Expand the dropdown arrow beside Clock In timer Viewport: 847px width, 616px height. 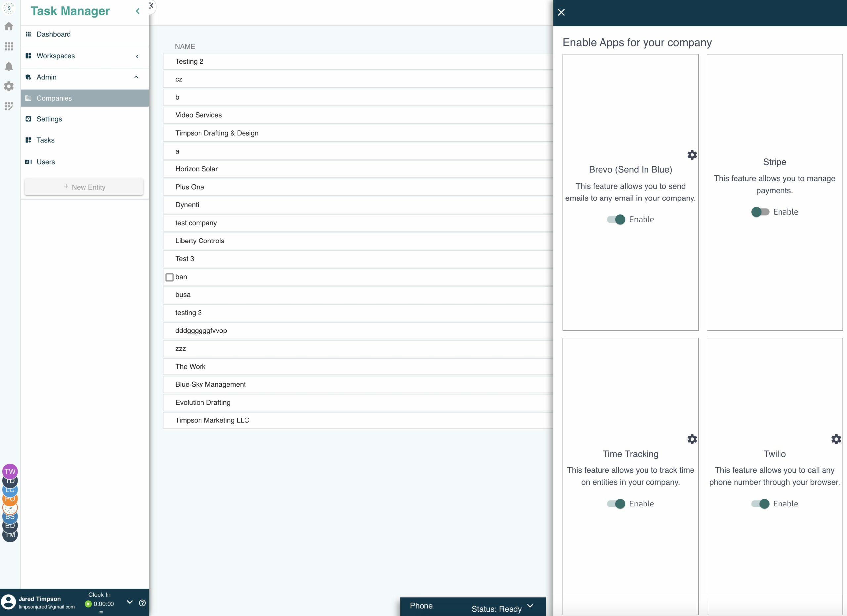(x=130, y=602)
